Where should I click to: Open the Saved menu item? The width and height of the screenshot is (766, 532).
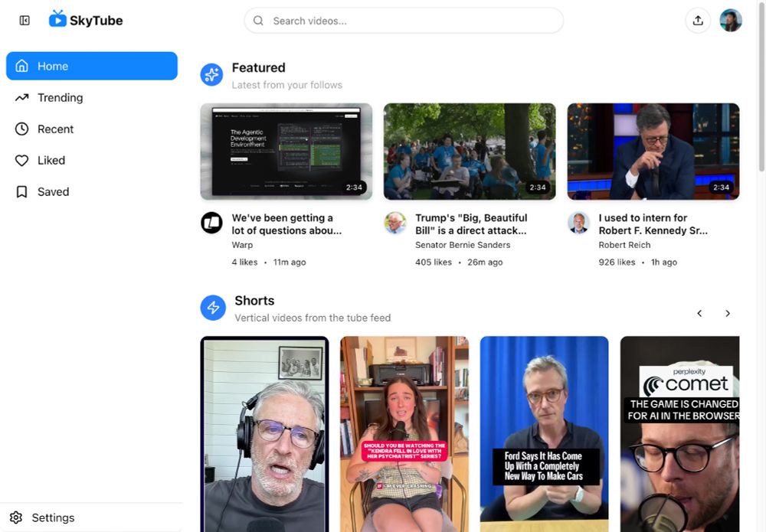(92, 192)
